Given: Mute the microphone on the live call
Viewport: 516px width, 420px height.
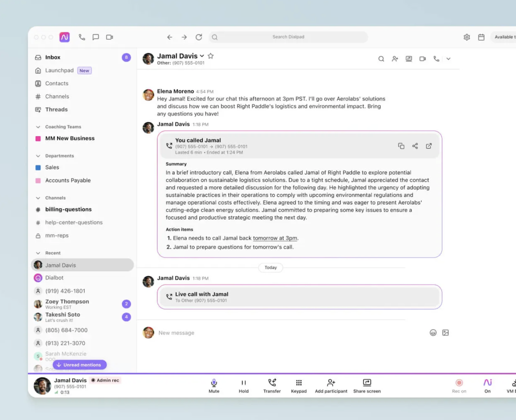Looking at the screenshot, I should point(214,383).
